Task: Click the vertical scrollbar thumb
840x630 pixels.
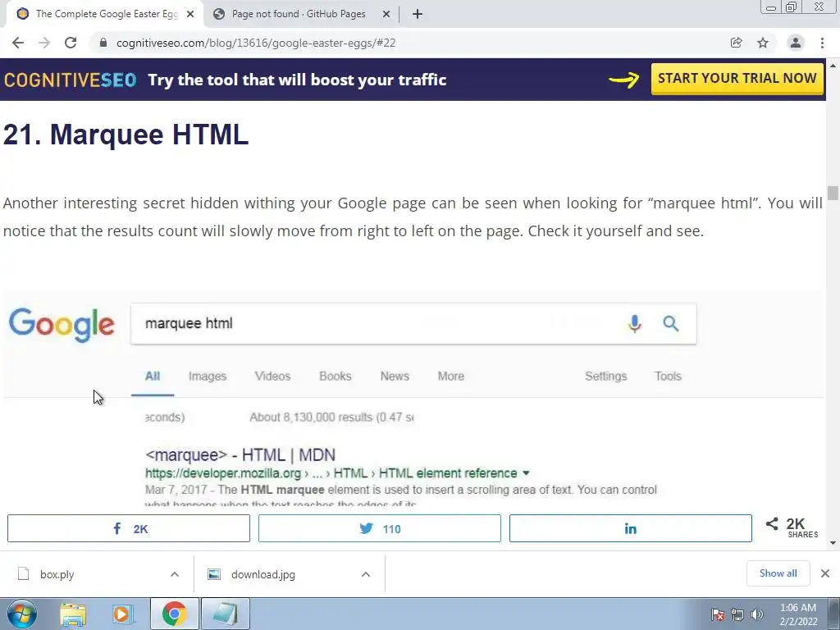Action: pos(833,193)
